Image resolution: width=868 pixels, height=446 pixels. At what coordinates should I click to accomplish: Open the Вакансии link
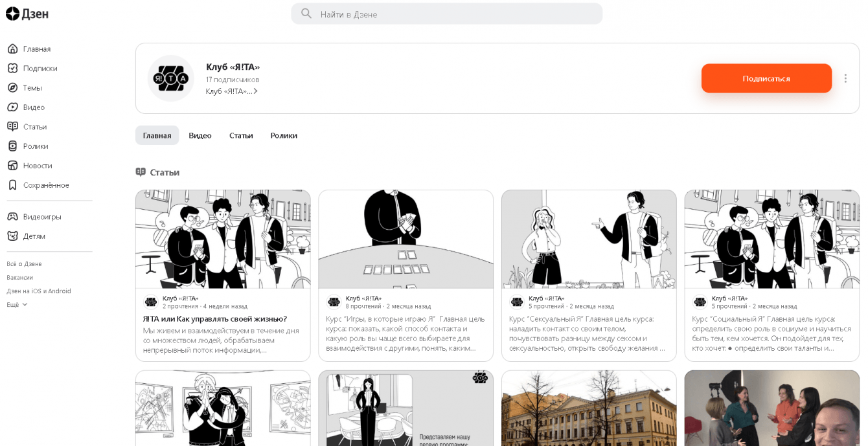click(x=19, y=278)
